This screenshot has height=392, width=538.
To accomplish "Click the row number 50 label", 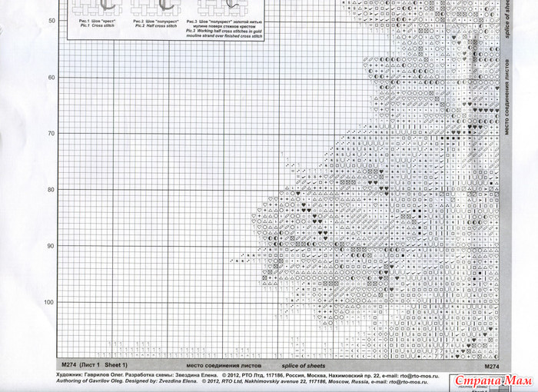I will pos(51,21).
